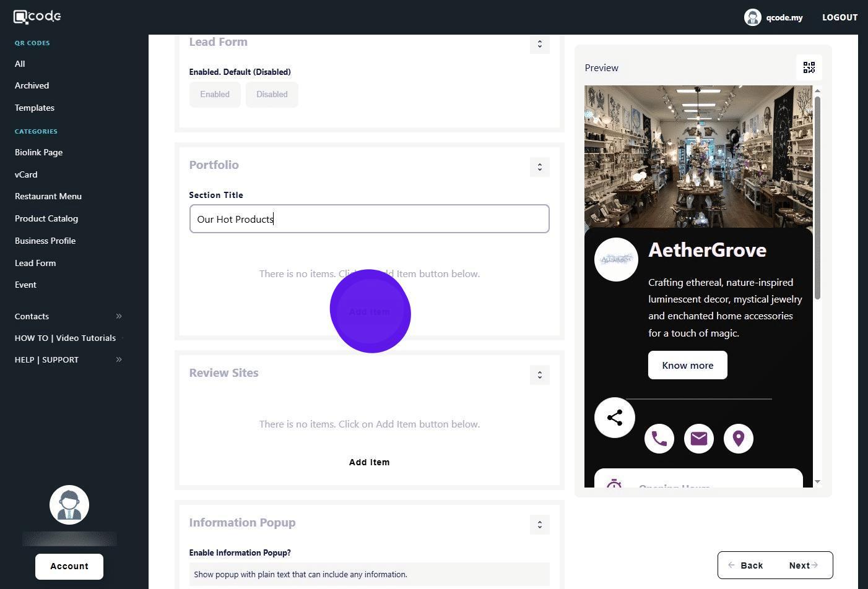Click Add Item under Review Sites

(x=369, y=462)
